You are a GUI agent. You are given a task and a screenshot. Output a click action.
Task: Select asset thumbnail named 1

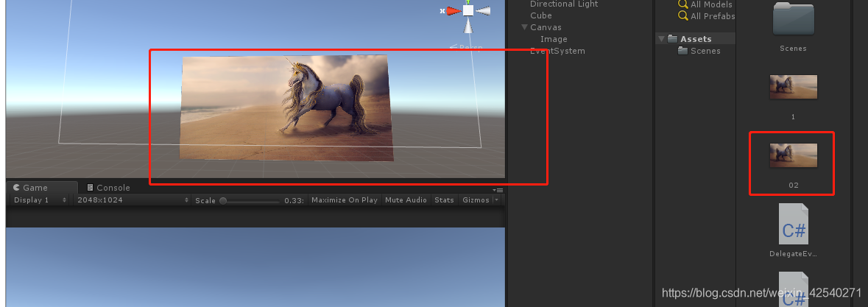click(793, 88)
